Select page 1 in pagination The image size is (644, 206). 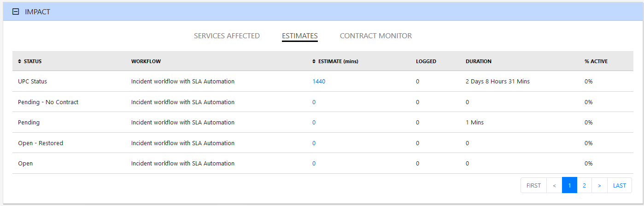click(x=569, y=185)
